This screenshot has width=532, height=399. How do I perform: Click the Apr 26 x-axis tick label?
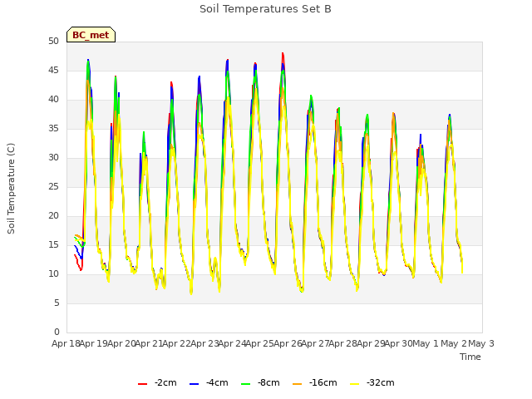click(288, 343)
